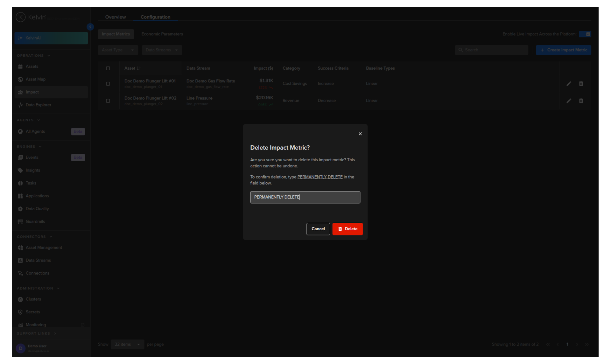Viewport: 611px width, 364px height.
Task: Go to last page of results
Action: [587, 344]
